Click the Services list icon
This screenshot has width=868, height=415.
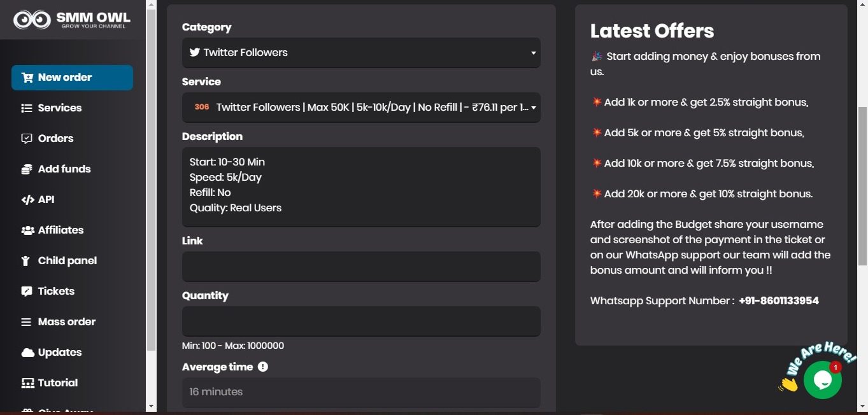[26, 108]
